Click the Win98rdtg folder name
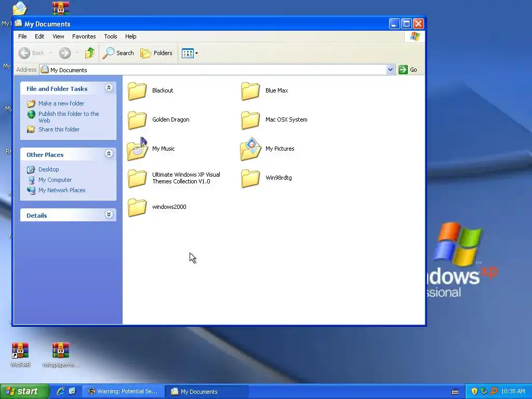 [x=278, y=178]
